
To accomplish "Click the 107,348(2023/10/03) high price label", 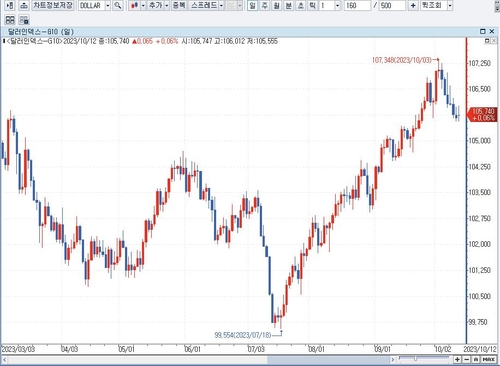I will pyautogui.click(x=402, y=60).
